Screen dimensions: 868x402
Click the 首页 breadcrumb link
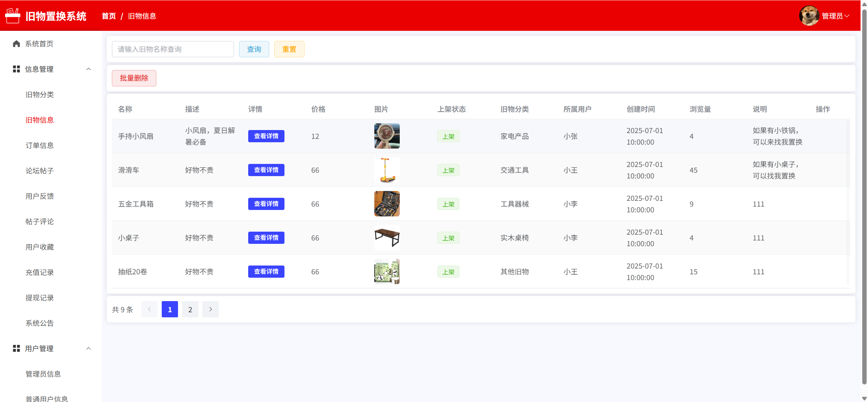[109, 16]
